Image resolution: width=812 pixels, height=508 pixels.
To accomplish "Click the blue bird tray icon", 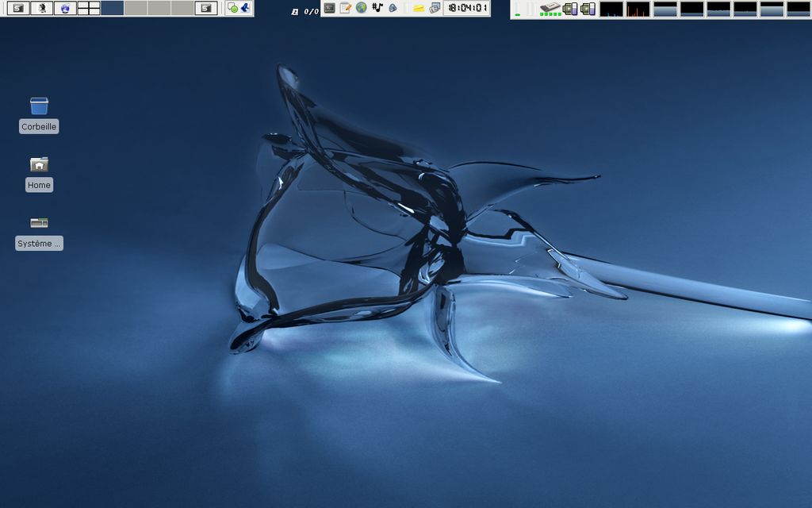I will tap(245, 8).
